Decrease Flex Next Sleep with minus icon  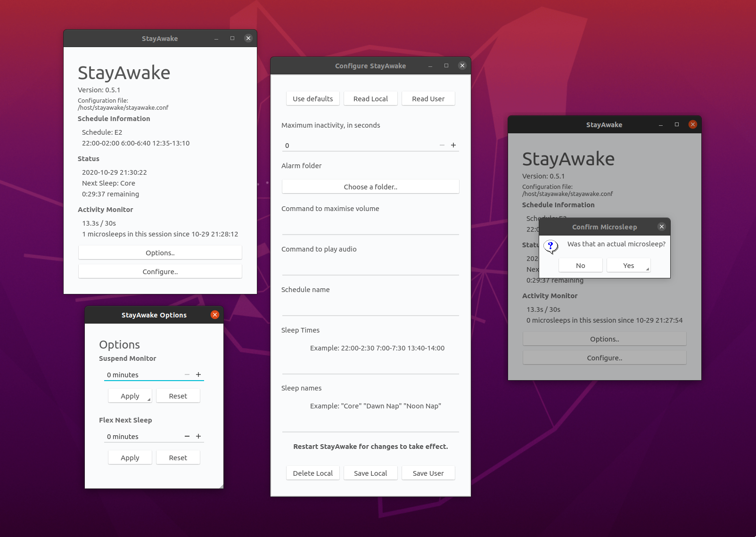point(187,436)
